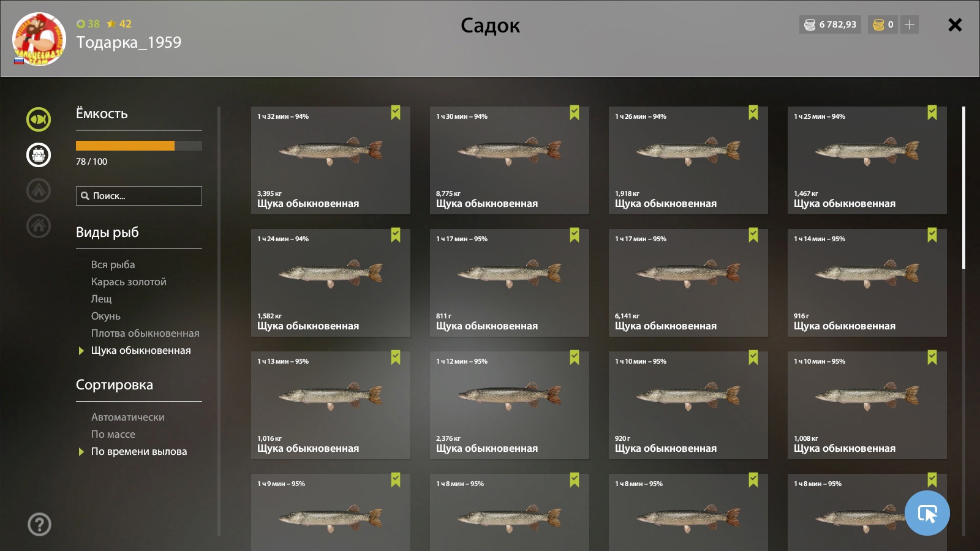980x551 pixels.
Task: Select По времени вылова sorting option
Action: pos(139,452)
